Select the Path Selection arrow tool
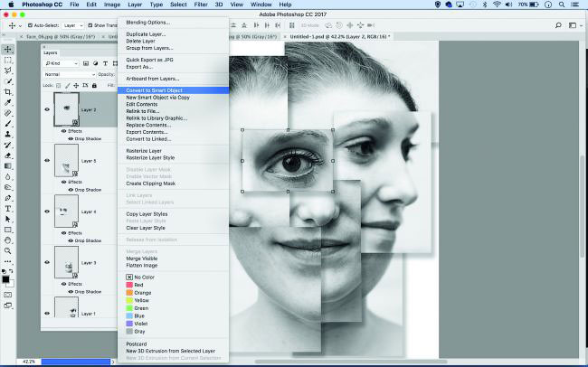The image size is (588, 367). pos(8,219)
